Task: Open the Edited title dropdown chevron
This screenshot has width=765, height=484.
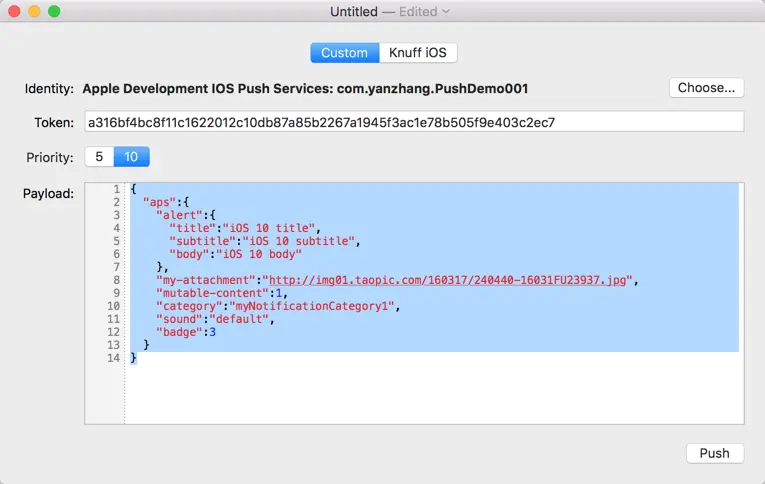Action: pos(445,11)
